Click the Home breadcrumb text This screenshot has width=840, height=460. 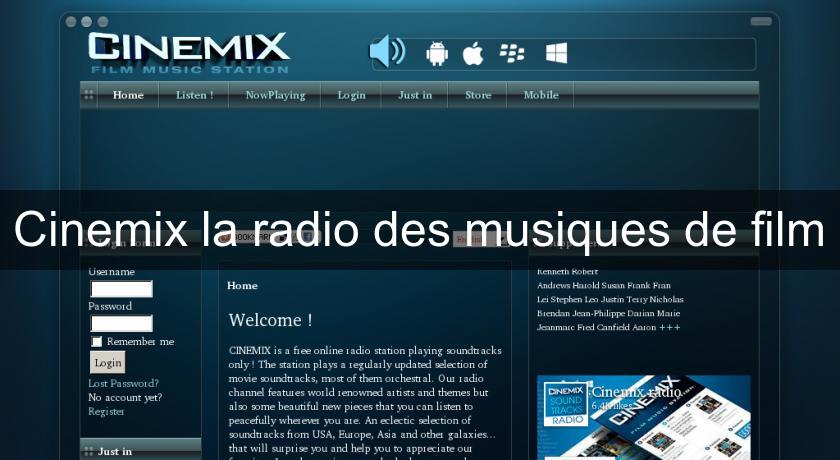point(242,285)
